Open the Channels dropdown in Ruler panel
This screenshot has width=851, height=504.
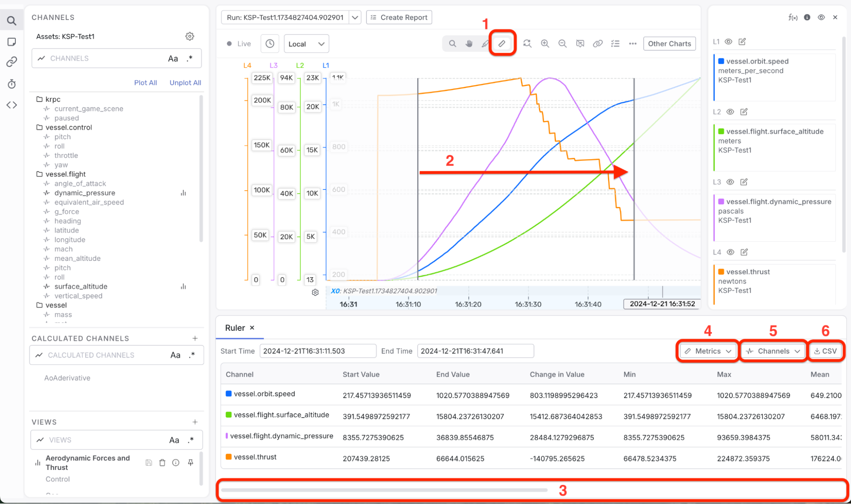(773, 351)
